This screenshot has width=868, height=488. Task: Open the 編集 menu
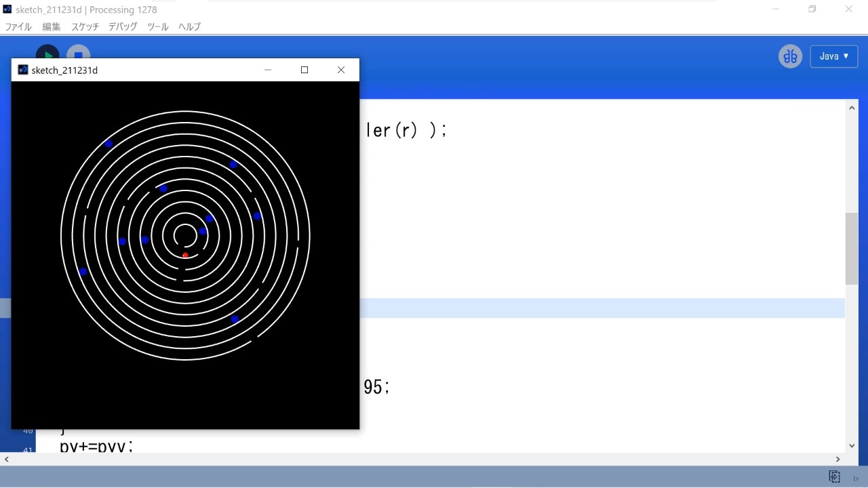tap(51, 26)
